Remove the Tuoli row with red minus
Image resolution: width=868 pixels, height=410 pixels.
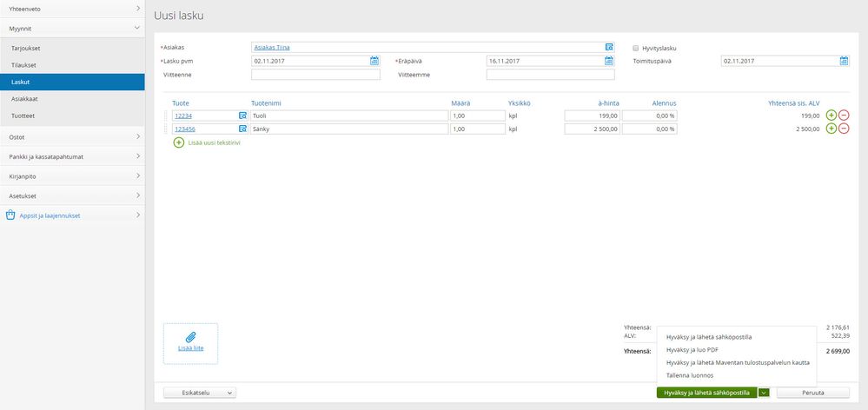[844, 116]
